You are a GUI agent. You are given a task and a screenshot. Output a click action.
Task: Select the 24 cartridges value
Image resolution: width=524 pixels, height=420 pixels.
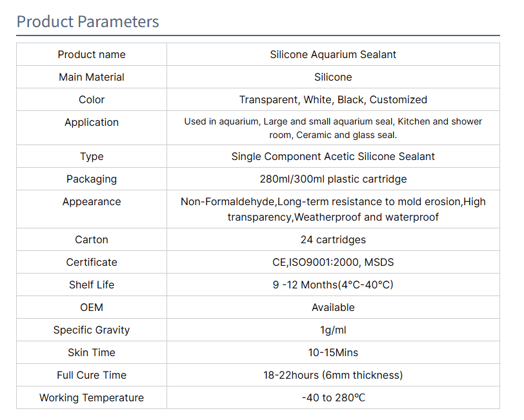[333, 239]
